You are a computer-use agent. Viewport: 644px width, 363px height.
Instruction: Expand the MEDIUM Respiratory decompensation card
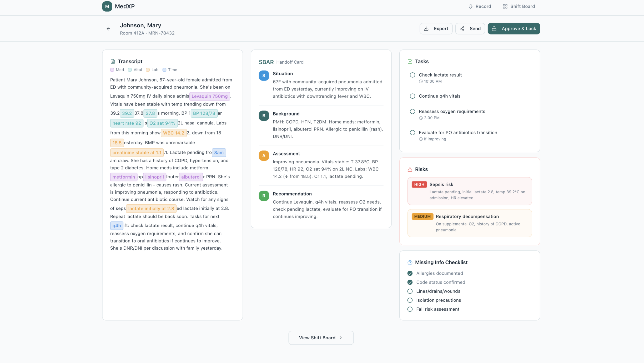point(469,223)
